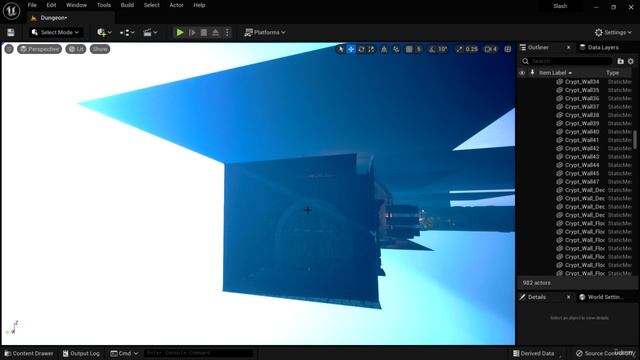Change the scale snap value 0.25

[x=472, y=49]
